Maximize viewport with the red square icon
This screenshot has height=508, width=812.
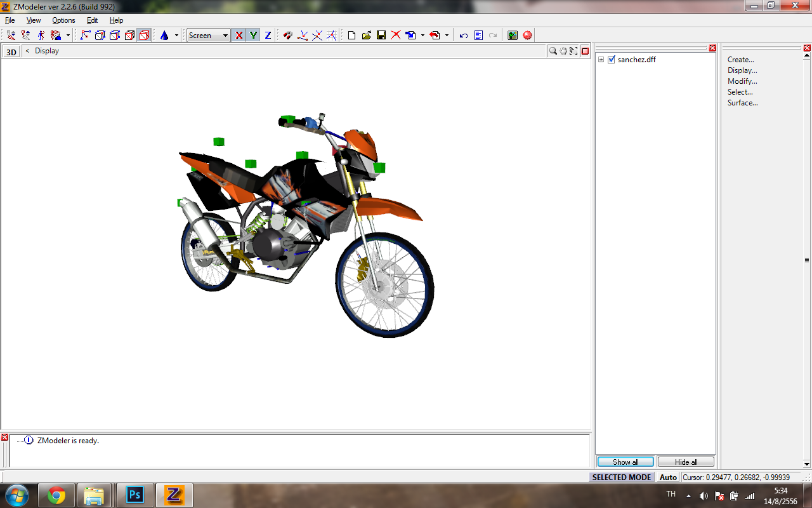[586, 51]
